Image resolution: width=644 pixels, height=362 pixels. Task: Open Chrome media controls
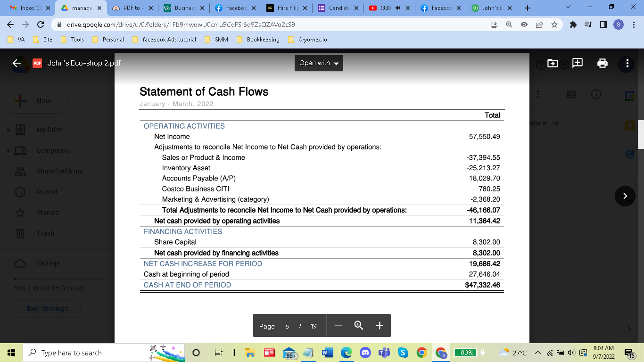point(588,25)
